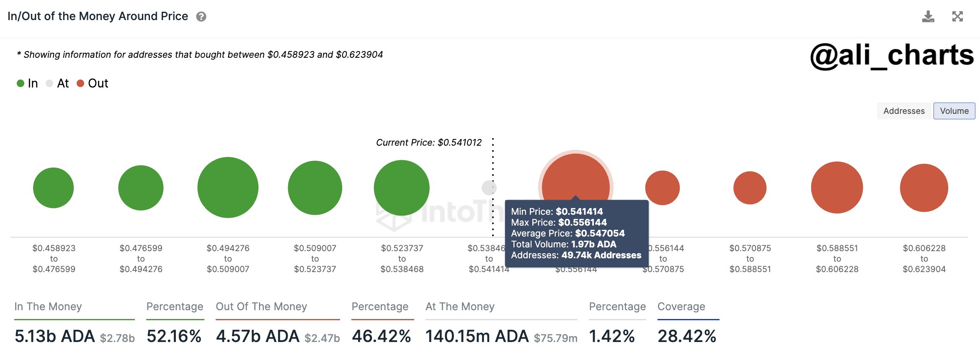This screenshot has height=360, width=980.
Task: Toggle the red Out legend marker
Action: 80,83
